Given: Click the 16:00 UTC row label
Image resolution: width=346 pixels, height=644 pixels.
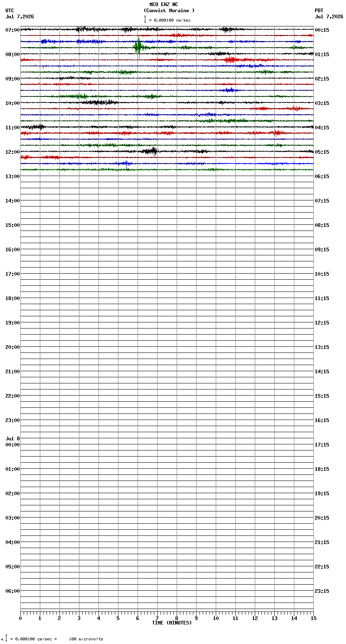Looking at the screenshot, I should click(13, 250).
